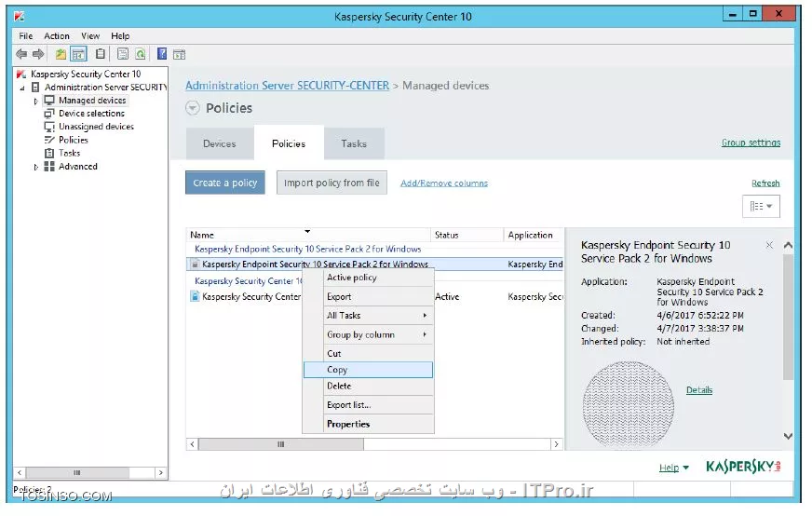
Task: Click the Policies icon in the tree
Action: coord(49,140)
